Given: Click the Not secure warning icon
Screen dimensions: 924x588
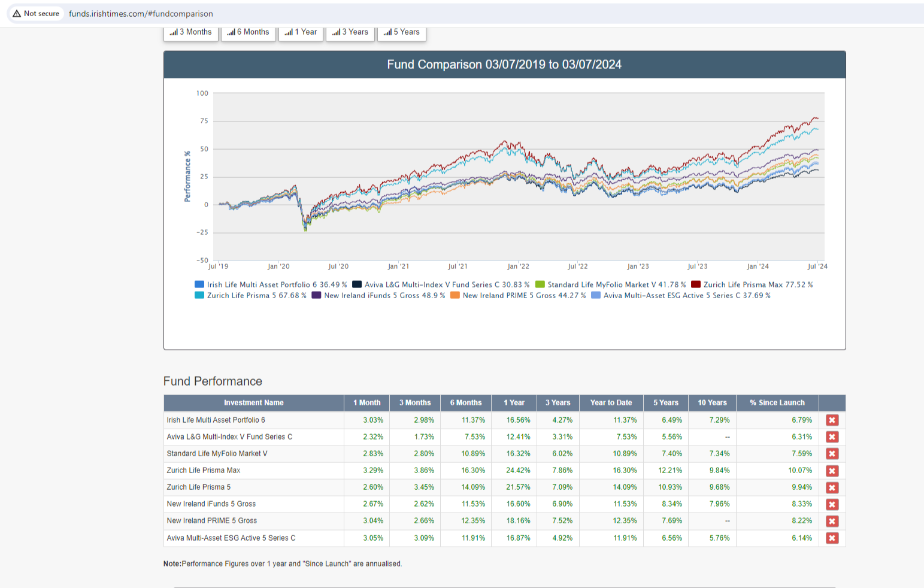Looking at the screenshot, I should point(17,13).
